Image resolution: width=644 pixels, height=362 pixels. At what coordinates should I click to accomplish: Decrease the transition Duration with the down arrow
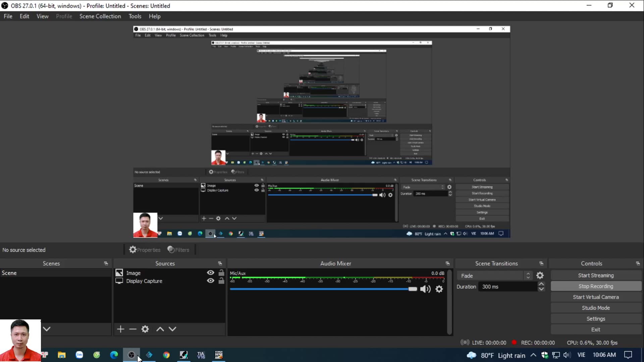541,289
